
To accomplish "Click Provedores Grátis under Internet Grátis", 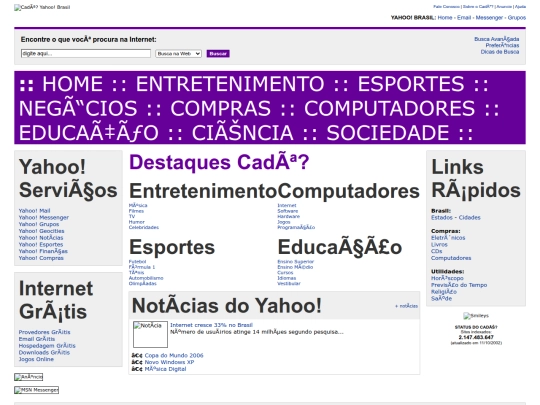I will [44, 332].
